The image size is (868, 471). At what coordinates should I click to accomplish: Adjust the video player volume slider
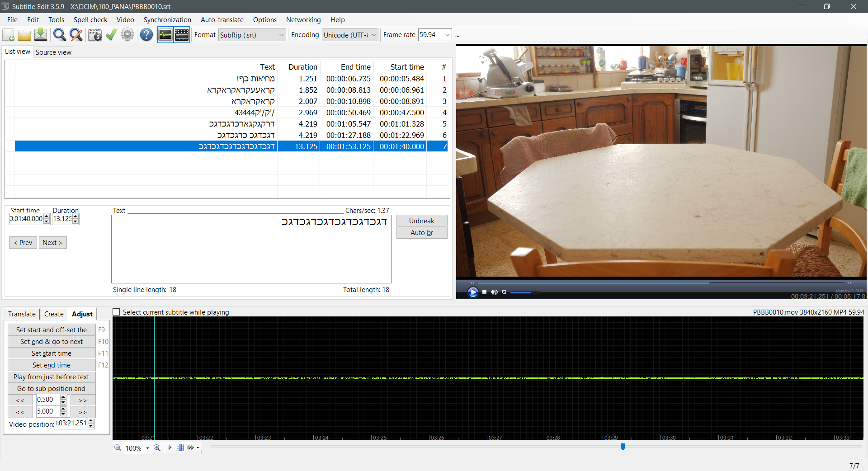click(x=524, y=292)
